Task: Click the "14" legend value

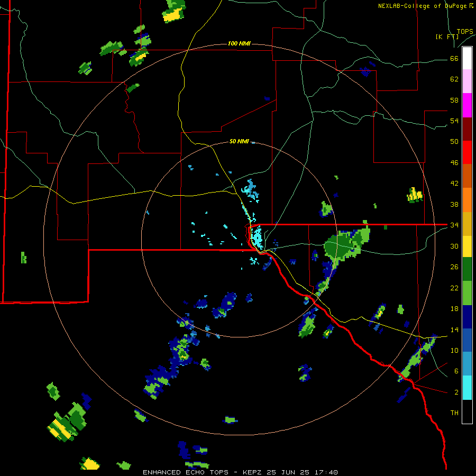Action: click(x=454, y=329)
